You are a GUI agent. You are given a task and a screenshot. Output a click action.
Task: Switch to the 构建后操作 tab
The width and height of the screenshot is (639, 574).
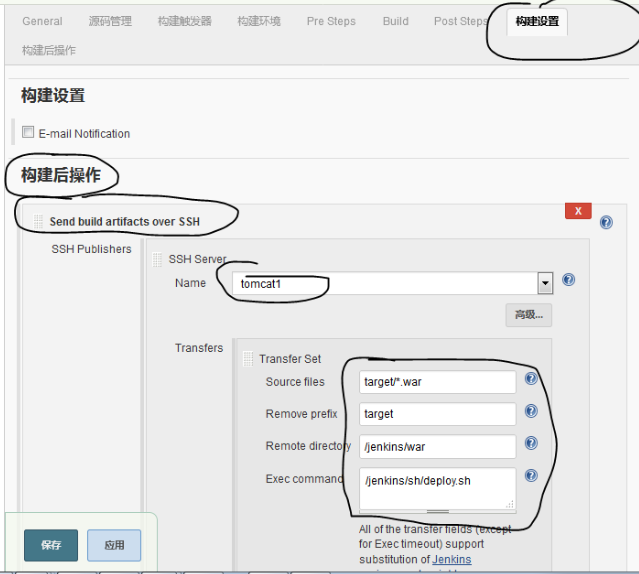pos(49,51)
